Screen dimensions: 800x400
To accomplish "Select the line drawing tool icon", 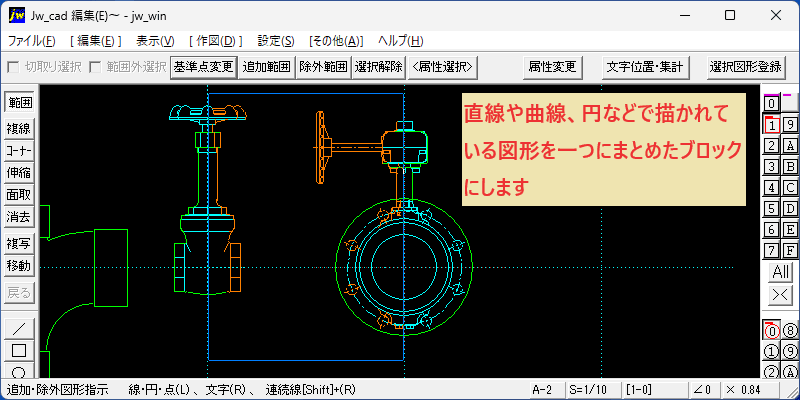I will [x=19, y=329].
